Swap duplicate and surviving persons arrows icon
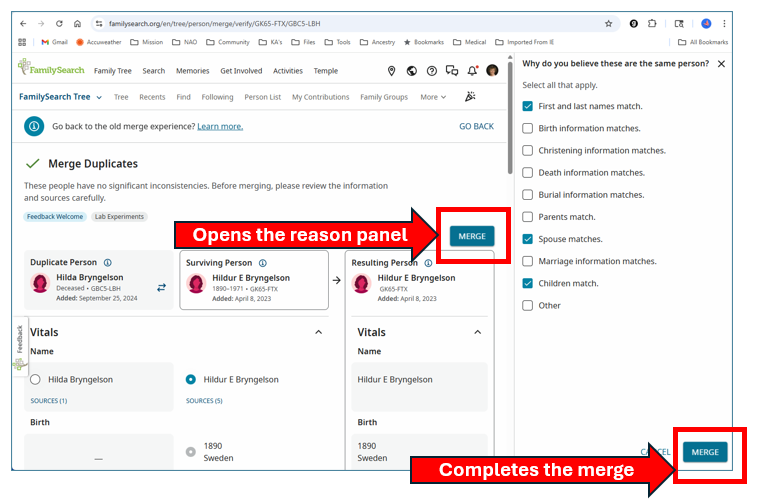The image size is (762, 501). [x=161, y=288]
